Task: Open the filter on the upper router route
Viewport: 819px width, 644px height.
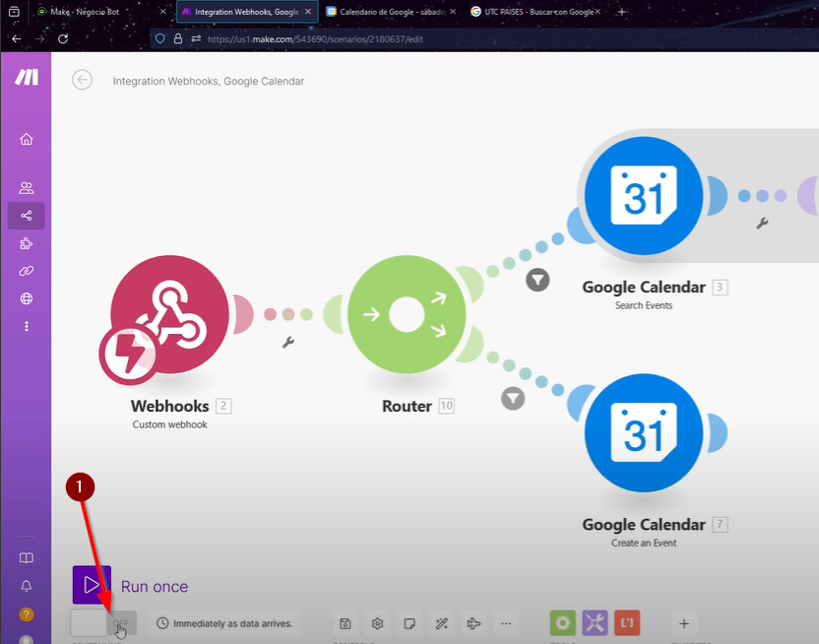Action: pos(537,280)
